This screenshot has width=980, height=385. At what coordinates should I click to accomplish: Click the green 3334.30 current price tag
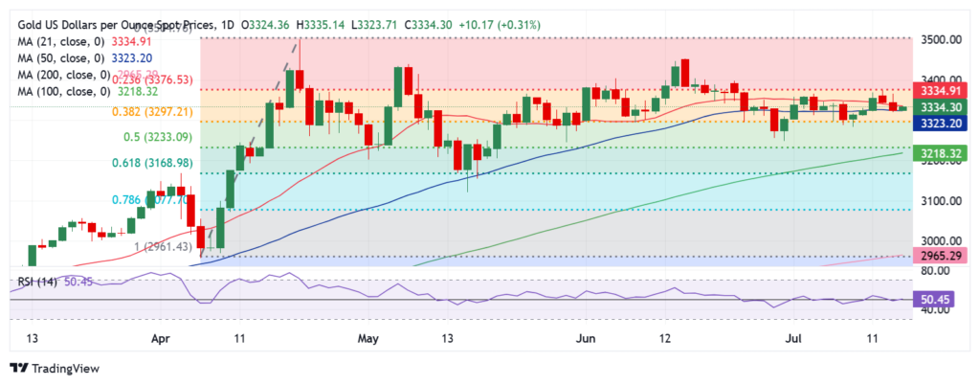click(945, 106)
